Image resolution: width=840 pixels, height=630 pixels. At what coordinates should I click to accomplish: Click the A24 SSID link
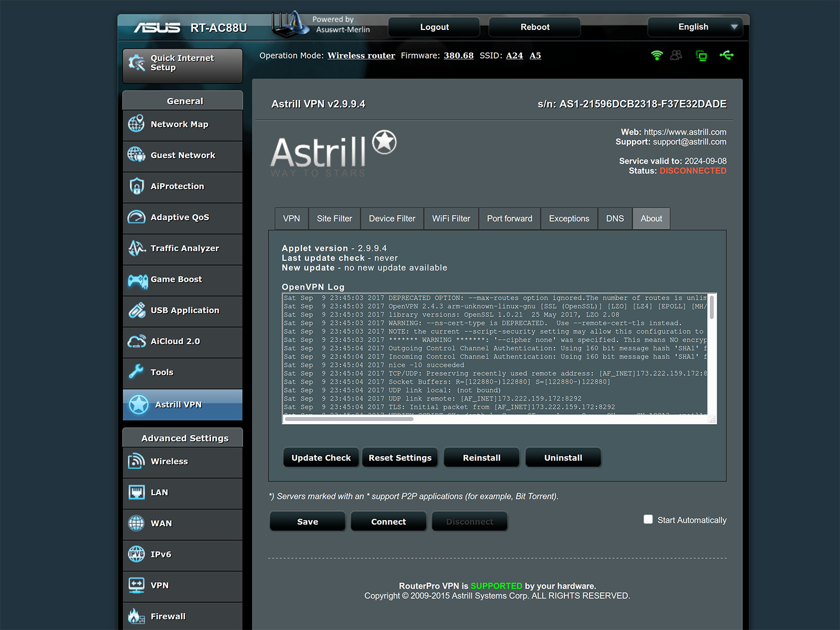point(514,56)
